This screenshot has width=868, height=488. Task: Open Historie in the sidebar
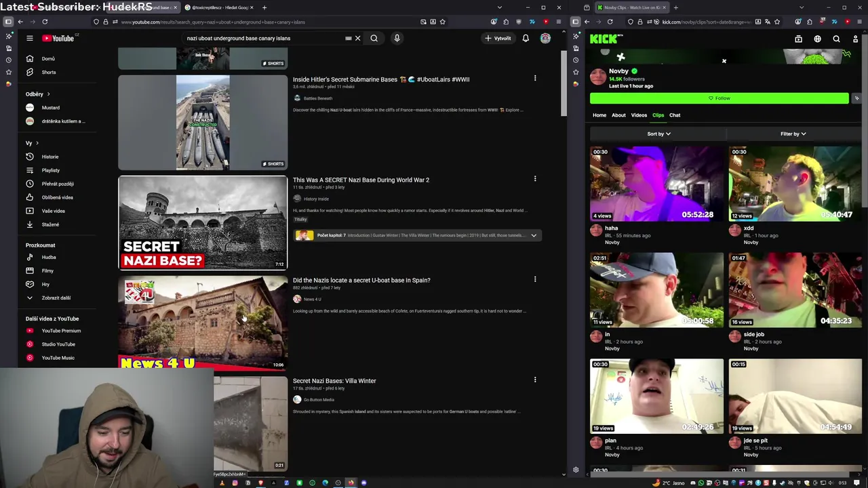pyautogui.click(x=50, y=157)
